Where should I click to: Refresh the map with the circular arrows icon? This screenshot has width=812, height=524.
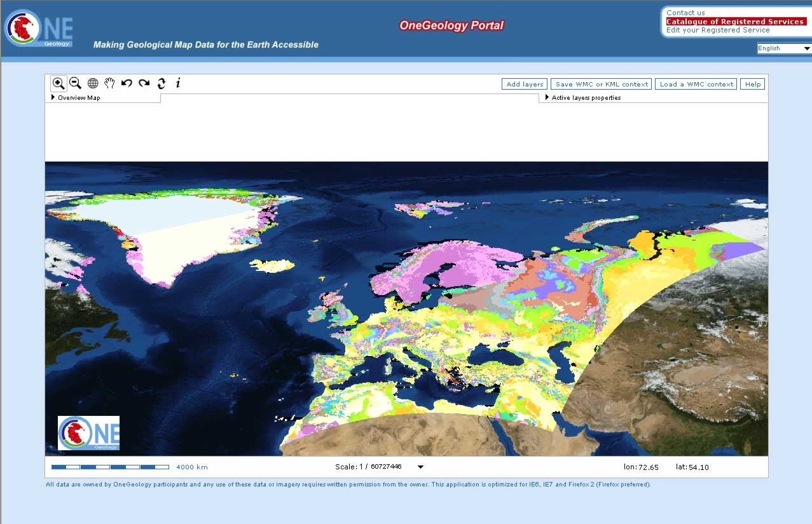click(x=162, y=83)
